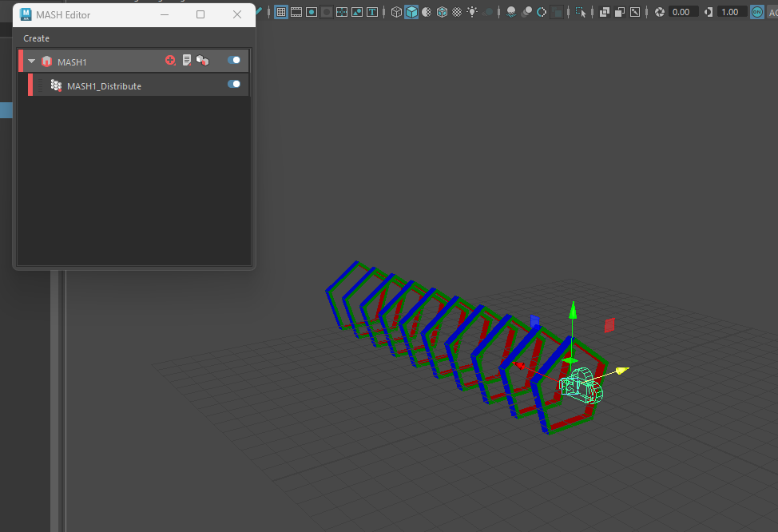
Task: Enable textured checker display icon
Action: click(457, 12)
